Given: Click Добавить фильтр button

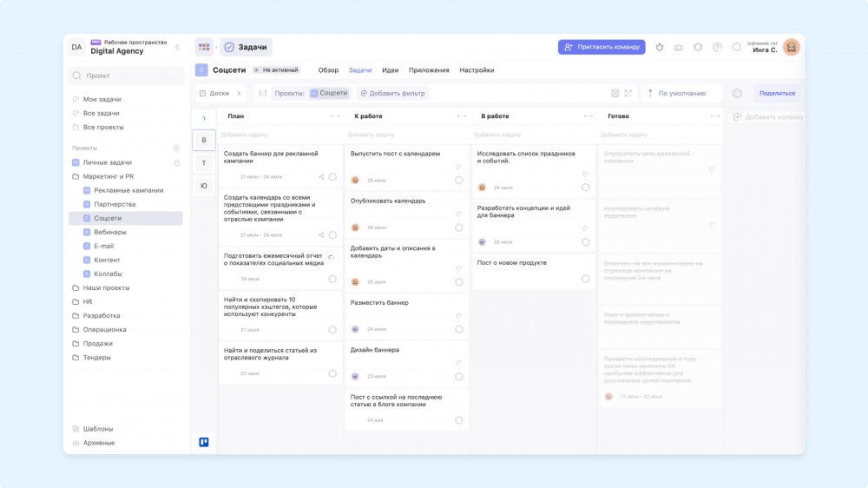Looking at the screenshot, I should 393,93.
